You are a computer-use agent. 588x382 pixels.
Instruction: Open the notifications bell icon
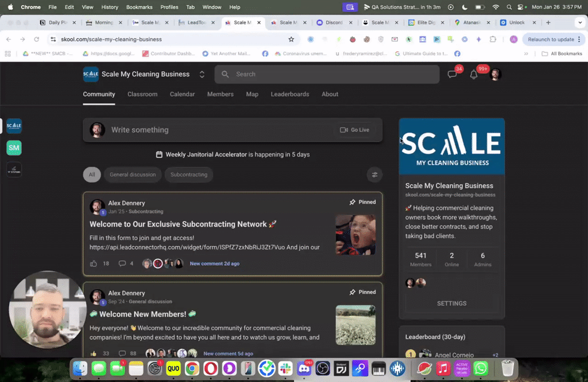[474, 74]
